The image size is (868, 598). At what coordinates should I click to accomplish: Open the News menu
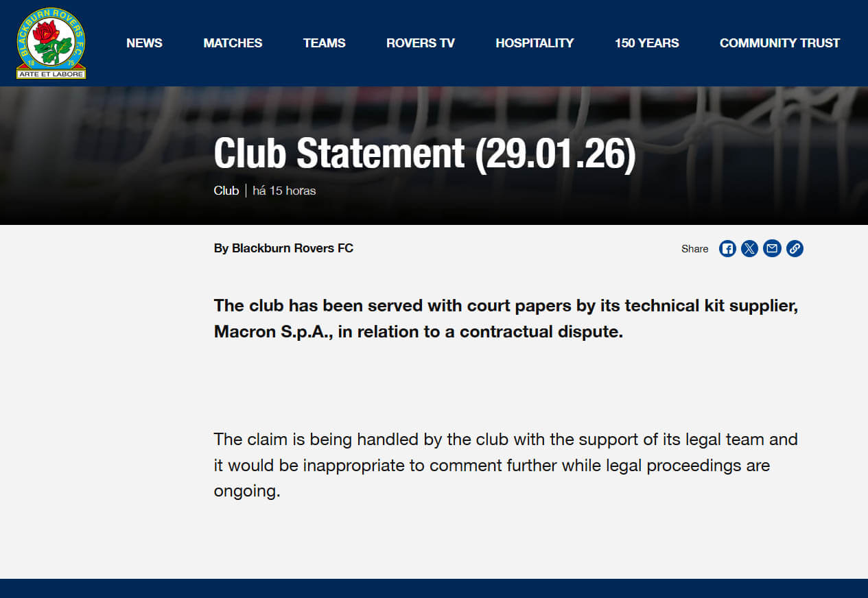144,43
